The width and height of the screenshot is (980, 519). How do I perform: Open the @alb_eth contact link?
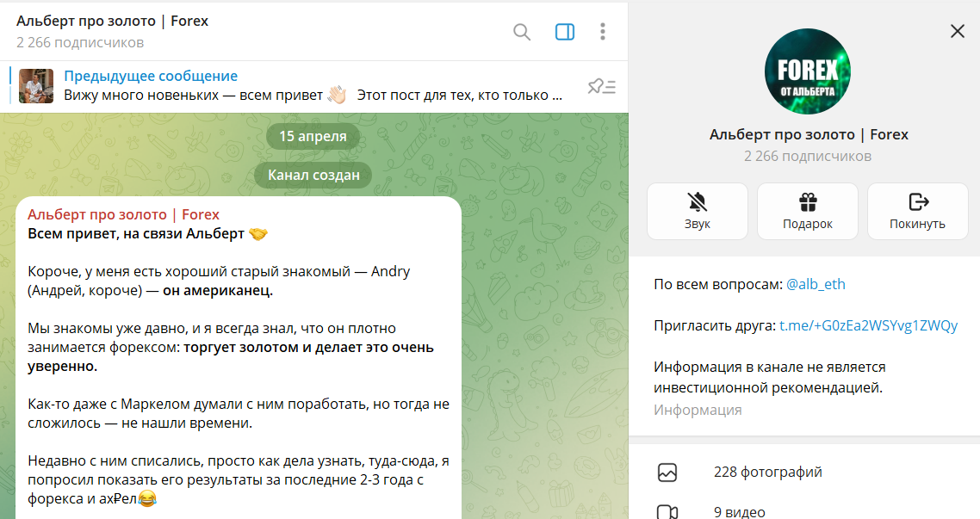pyautogui.click(x=816, y=284)
